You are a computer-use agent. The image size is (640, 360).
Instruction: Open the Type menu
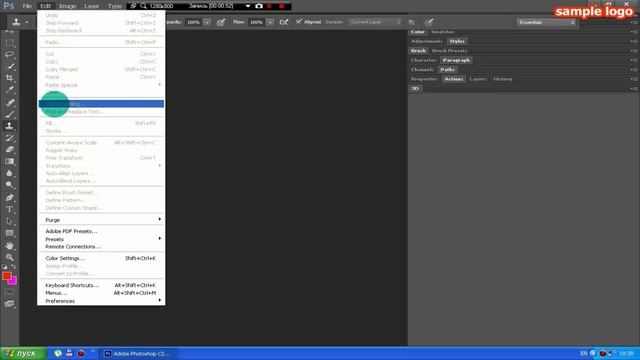click(x=115, y=6)
